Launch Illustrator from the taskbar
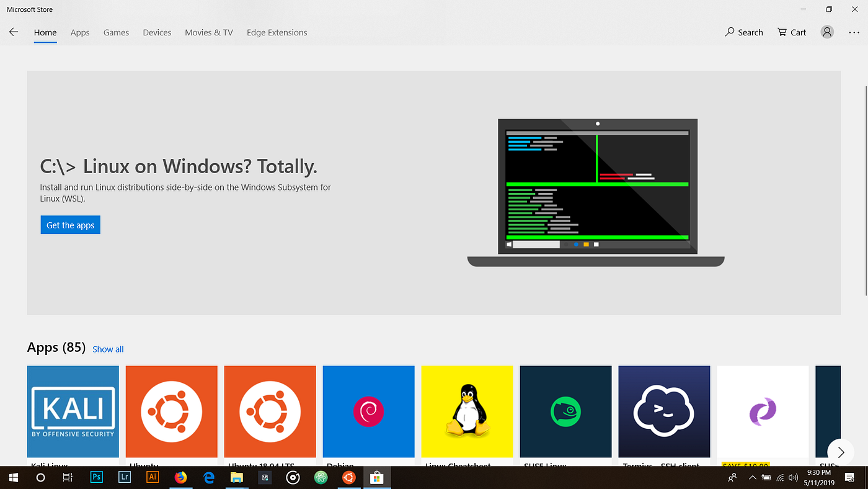The image size is (868, 489). coord(153,477)
